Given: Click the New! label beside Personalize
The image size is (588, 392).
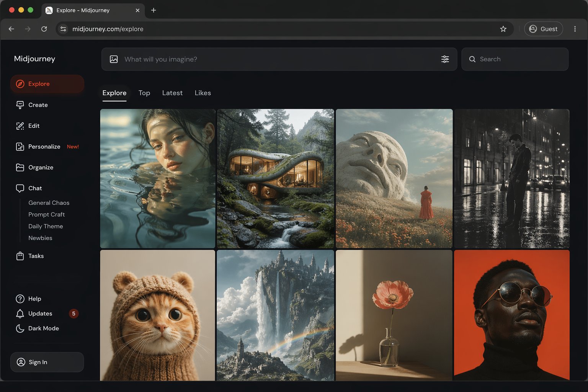Looking at the screenshot, I should click(x=73, y=147).
